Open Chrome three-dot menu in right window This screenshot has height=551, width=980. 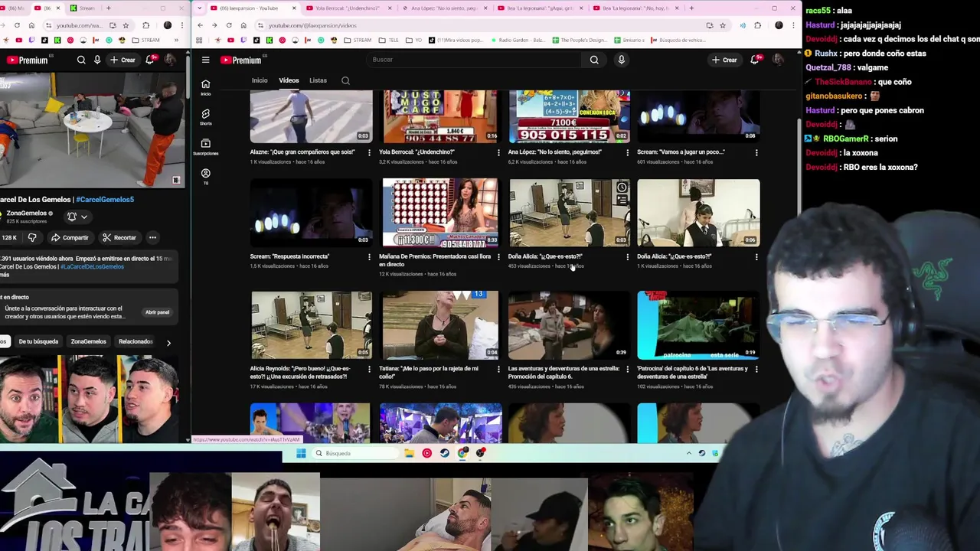794,25
